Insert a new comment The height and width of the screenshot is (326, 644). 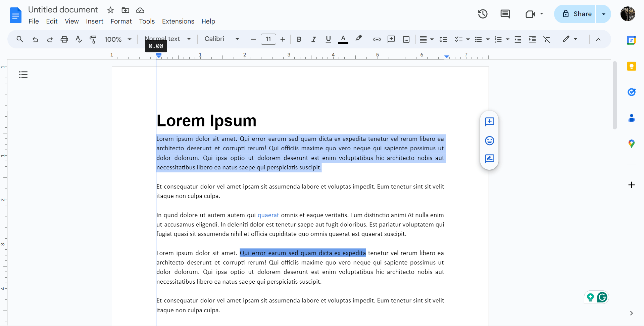391,39
